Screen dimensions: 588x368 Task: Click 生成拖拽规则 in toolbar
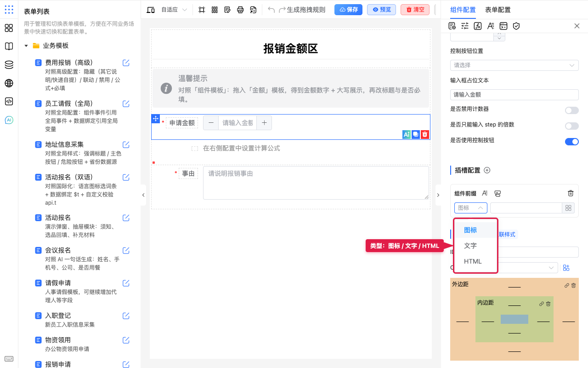pos(306,10)
